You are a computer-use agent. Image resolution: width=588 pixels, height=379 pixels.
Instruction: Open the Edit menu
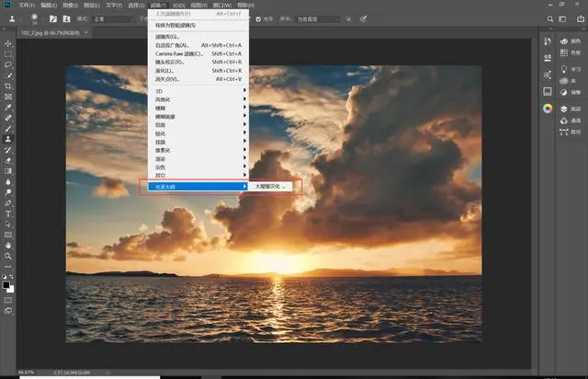(49, 5)
